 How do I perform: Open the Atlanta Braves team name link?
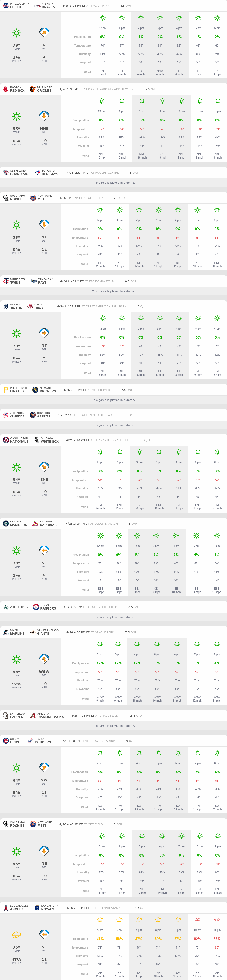pos(48,6)
